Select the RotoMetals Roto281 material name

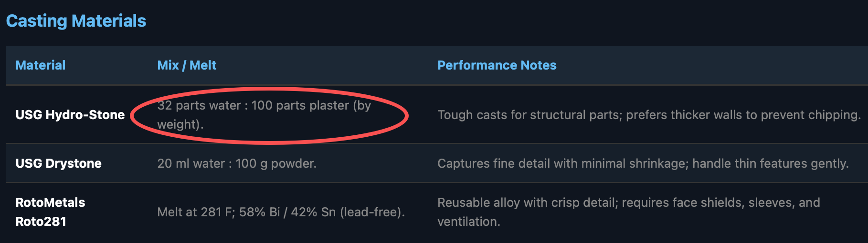pos(50,212)
